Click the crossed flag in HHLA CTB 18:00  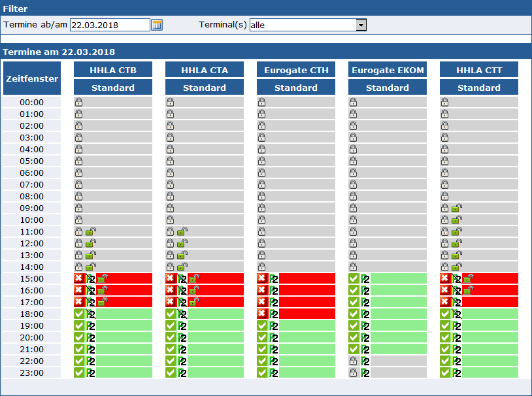pos(91,314)
